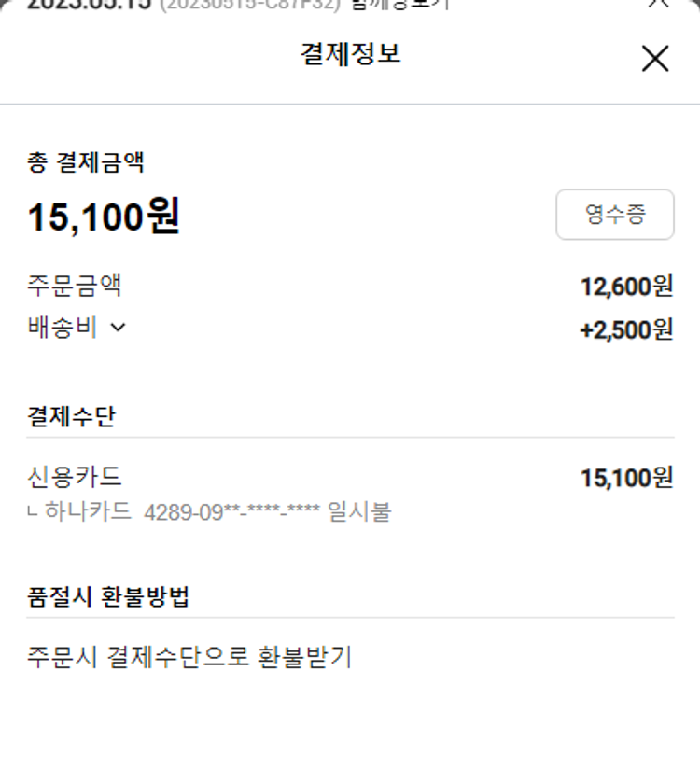Click the 배송비 shipping fee label
This screenshot has height=769, width=700.
coord(62,328)
